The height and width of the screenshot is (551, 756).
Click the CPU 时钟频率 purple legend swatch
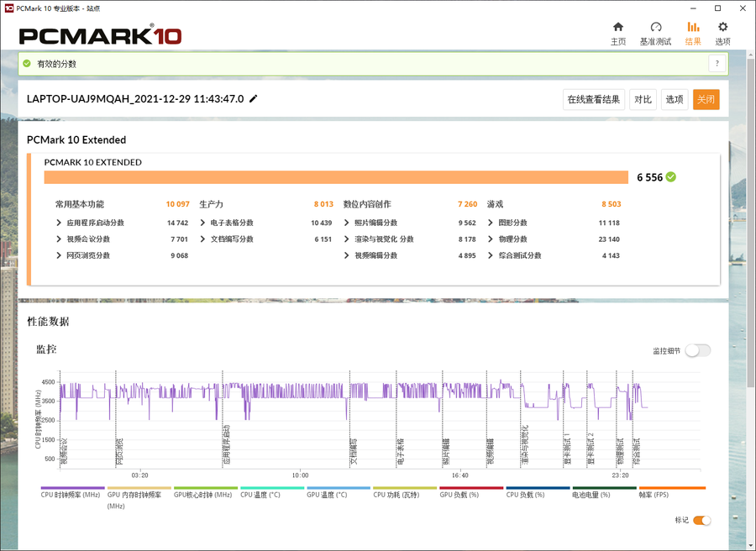72,487
